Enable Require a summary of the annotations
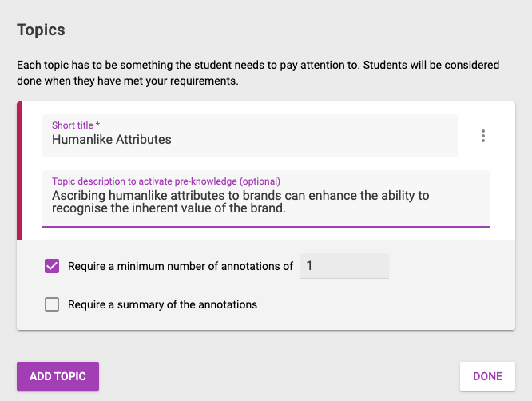The image size is (532, 401). click(52, 304)
